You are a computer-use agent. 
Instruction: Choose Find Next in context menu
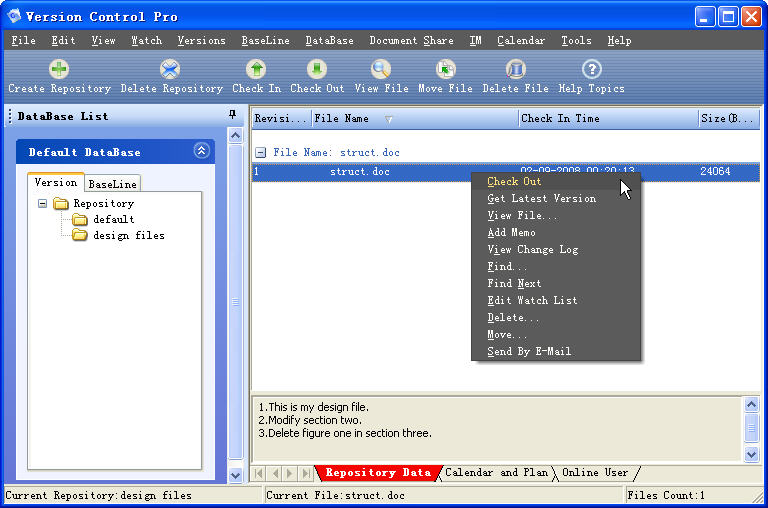pos(556,283)
